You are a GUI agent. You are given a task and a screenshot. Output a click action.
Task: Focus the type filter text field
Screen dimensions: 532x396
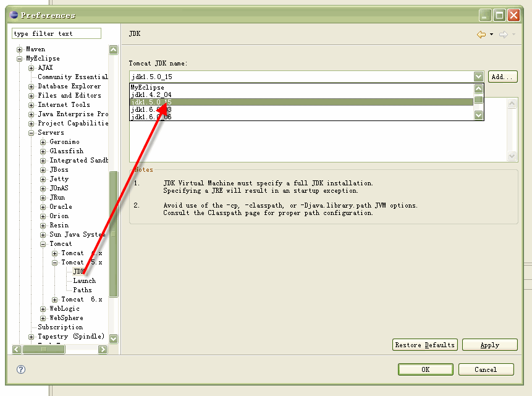point(57,33)
